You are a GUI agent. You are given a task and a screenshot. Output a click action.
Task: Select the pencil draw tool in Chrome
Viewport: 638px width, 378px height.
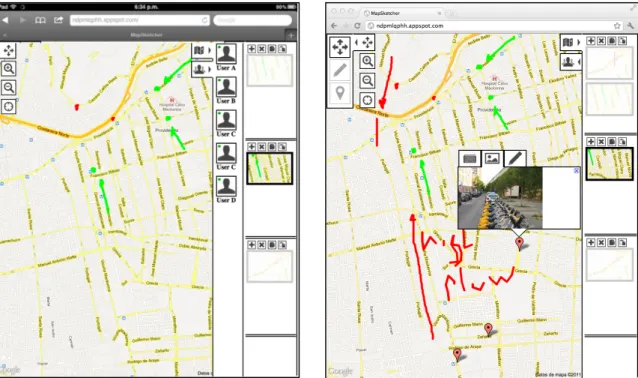click(340, 70)
